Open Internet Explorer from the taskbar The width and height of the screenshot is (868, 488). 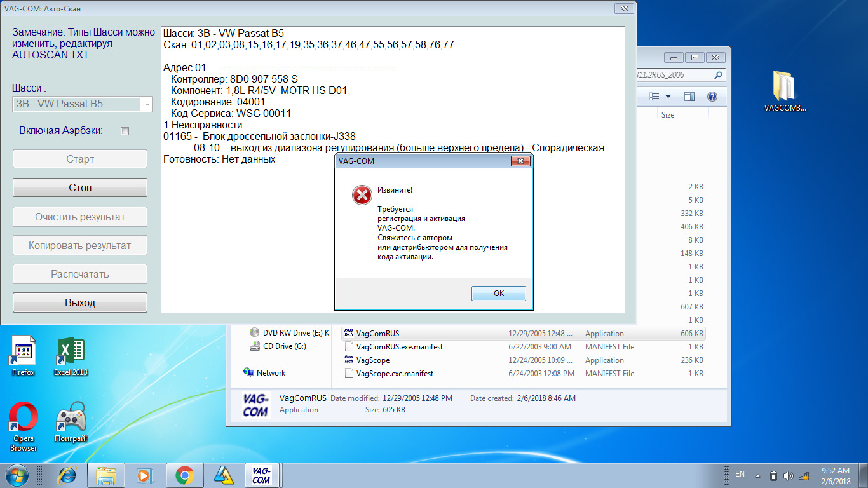click(67, 475)
